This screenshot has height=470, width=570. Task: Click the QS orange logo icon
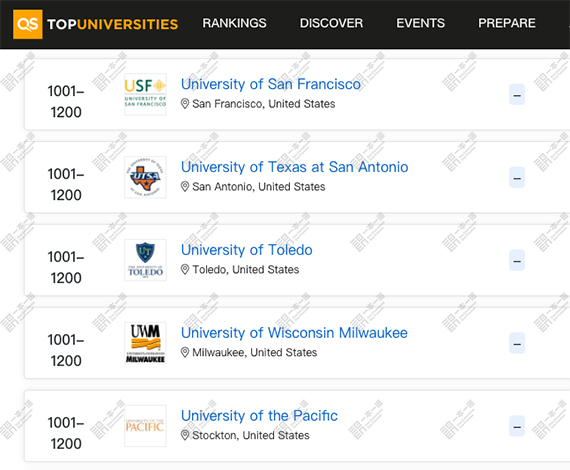pos(28,24)
